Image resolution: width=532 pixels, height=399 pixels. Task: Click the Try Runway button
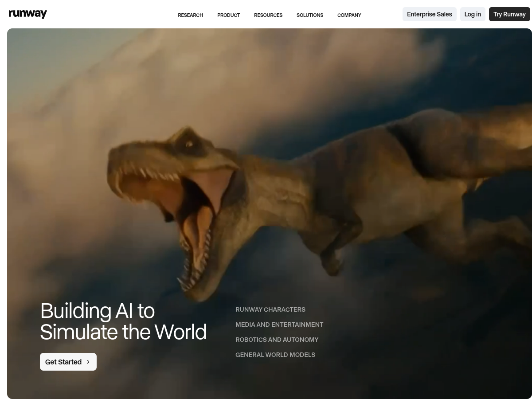click(x=509, y=14)
